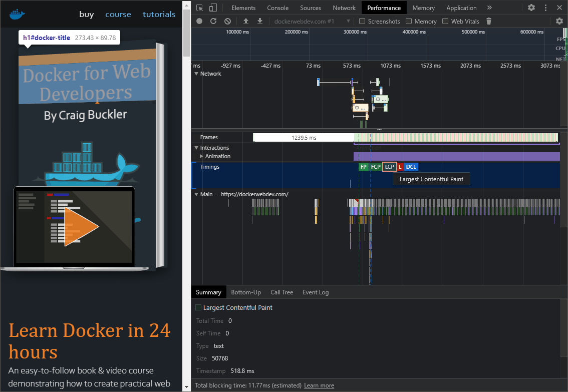Click the reload and profile icon
Viewport: 568px width, 392px height.
click(x=213, y=21)
